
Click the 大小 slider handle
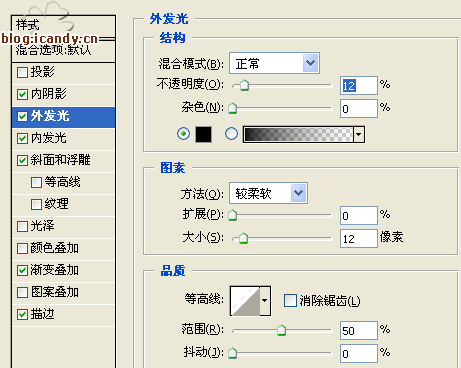tap(244, 238)
